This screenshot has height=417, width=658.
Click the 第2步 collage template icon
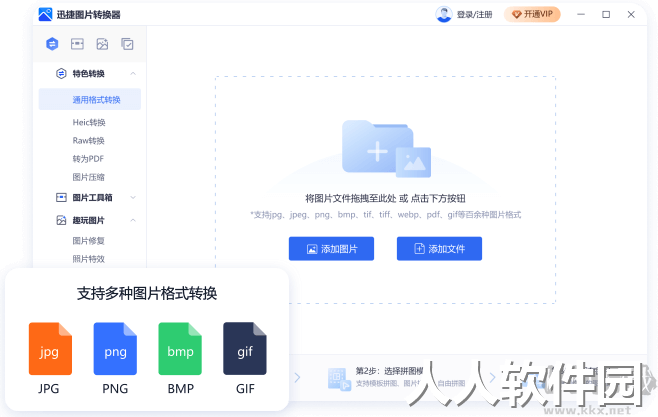pyautogui.click(x=339, y=378)
